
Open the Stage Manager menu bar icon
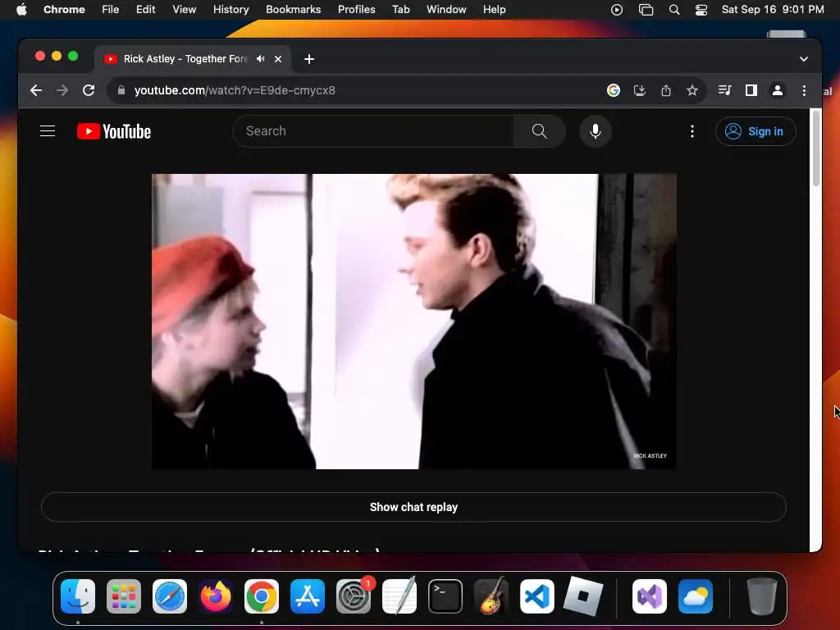(x=646, y=10)
